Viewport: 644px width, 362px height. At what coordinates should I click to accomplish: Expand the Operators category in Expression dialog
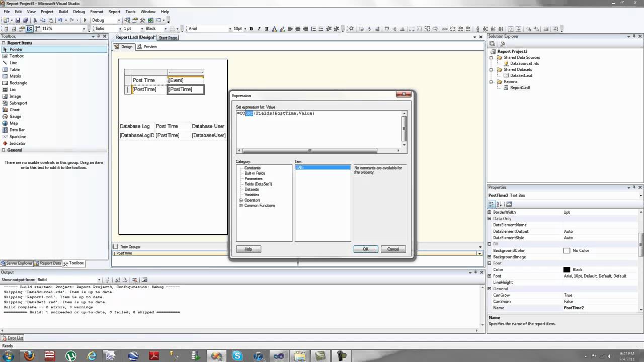[x=241, y=200]
